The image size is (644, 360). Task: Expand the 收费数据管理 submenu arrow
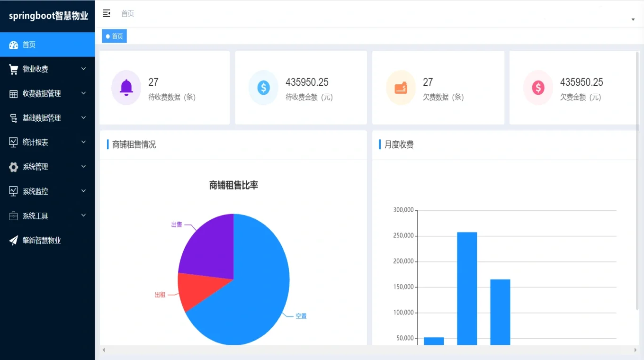coord(84,93)
